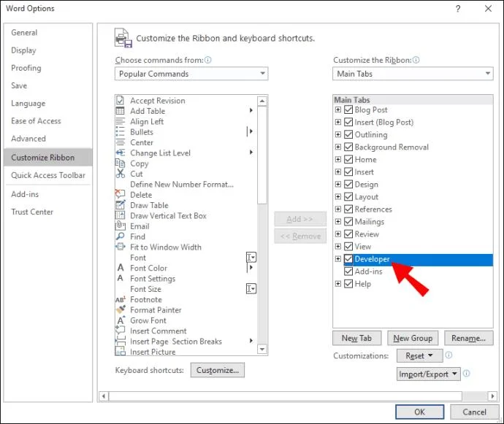The width and height of the screenshot is (504, 424).
Task: Expand the References tree node
Action: [337, 209]
